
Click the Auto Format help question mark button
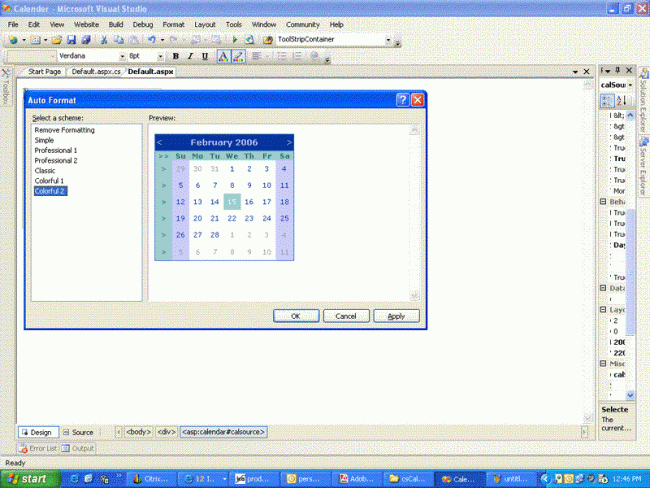pyautogui.click(x=403, y=100)
